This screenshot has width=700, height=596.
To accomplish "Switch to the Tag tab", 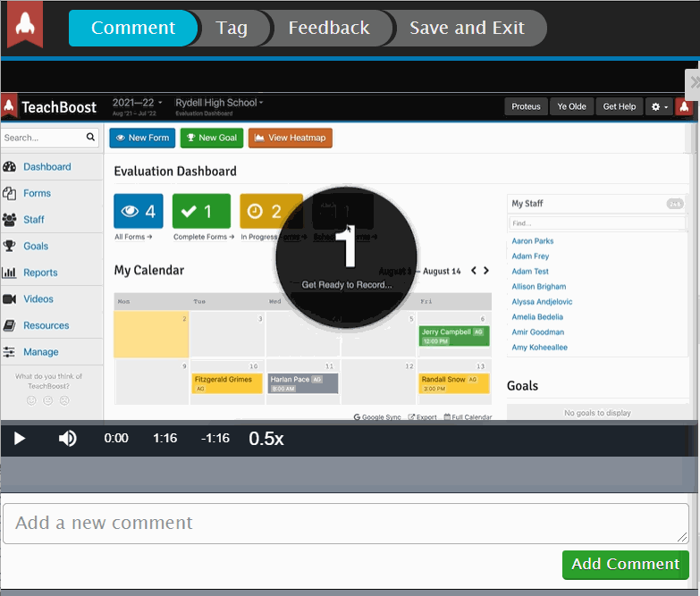I will click(x=232, y=28).
